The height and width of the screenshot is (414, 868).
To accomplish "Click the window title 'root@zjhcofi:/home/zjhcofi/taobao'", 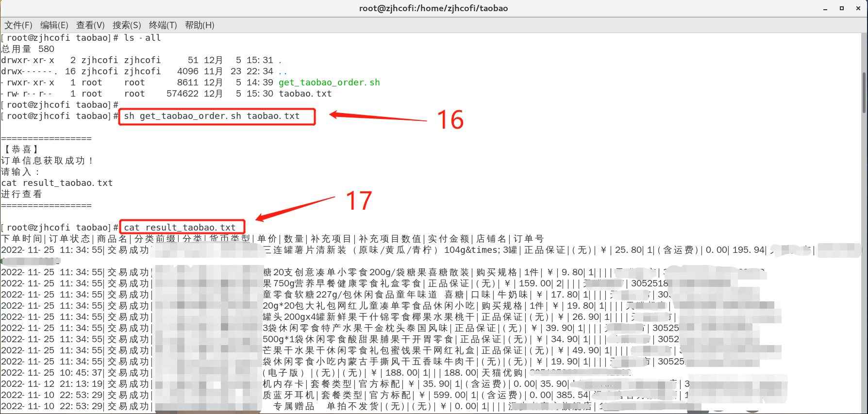I will tap(434, 8).
